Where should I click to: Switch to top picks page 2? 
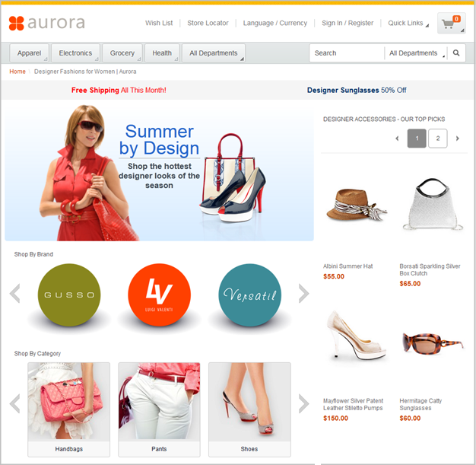437,139
